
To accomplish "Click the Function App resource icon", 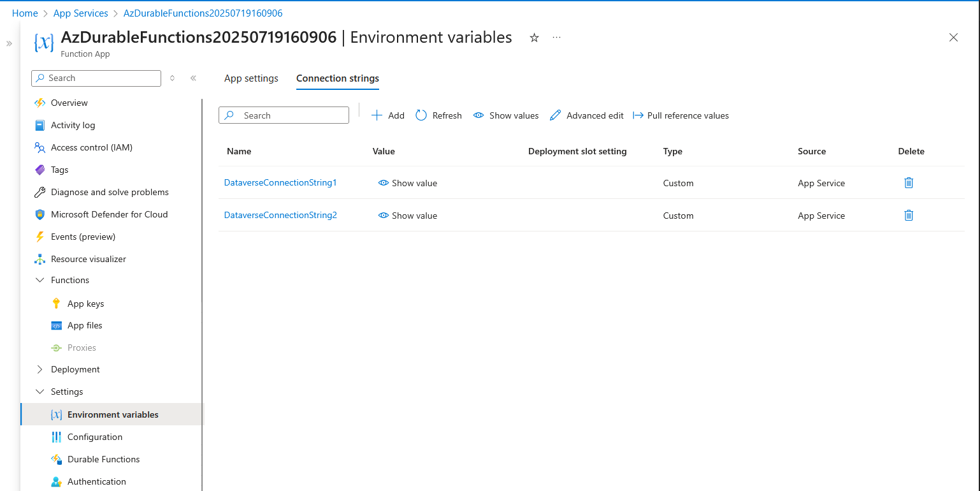I will coord(43,43).
